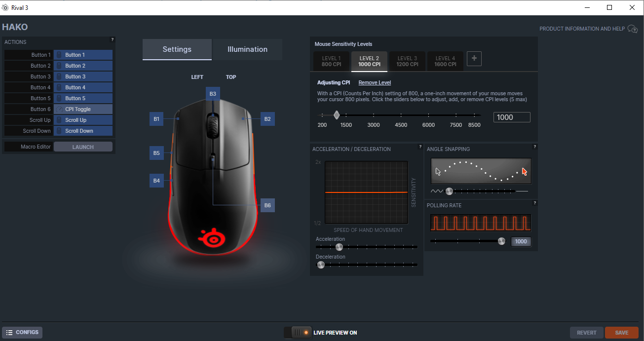The height and width of the screenshot is (341, 644).
Task: Click the polling rate value box 1000
Action: click(x=521, y=241)
